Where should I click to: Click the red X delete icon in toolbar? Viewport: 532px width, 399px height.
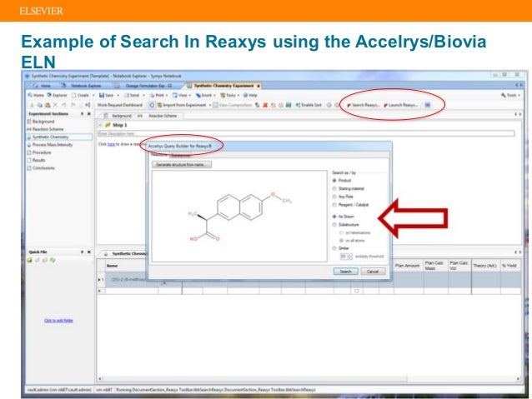point(265,105)
